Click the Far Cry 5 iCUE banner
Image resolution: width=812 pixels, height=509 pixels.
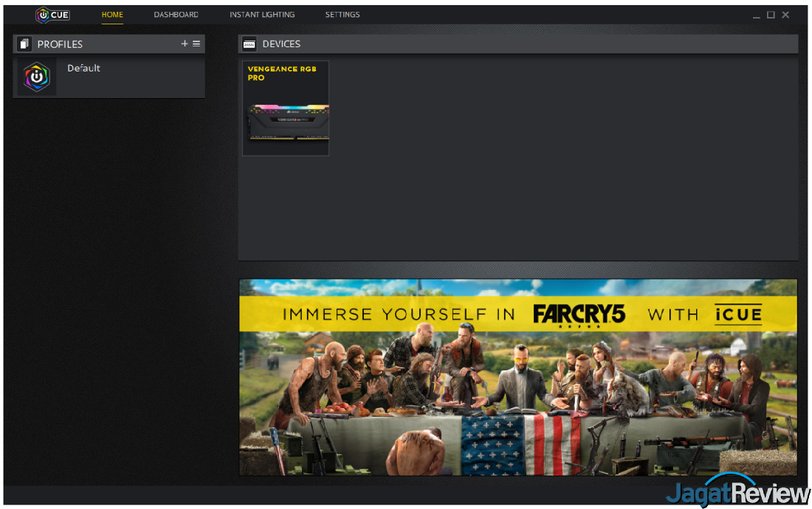[x=518, y=377]
